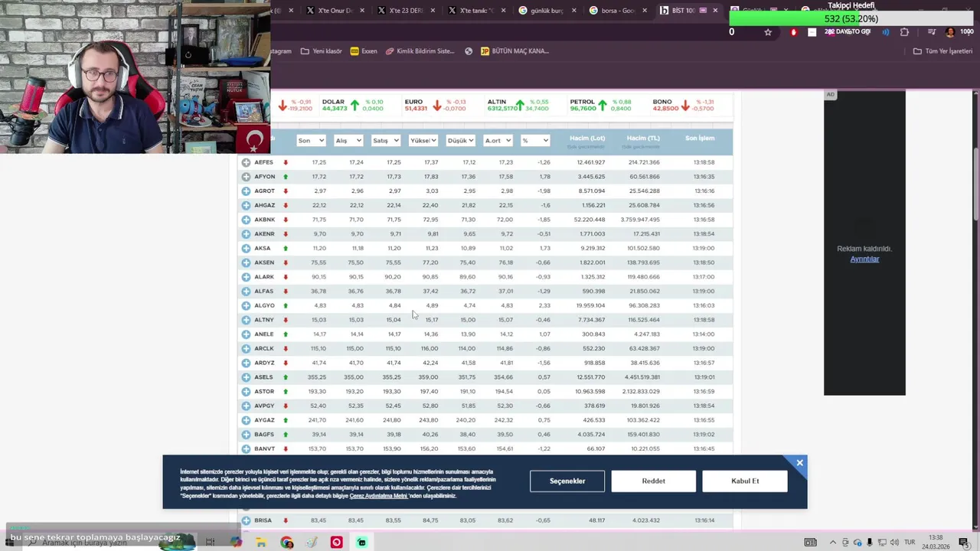The width and height of the screenshot is (980, 551).
Task: Open the A.ort column dropdown
Action: 498,140
